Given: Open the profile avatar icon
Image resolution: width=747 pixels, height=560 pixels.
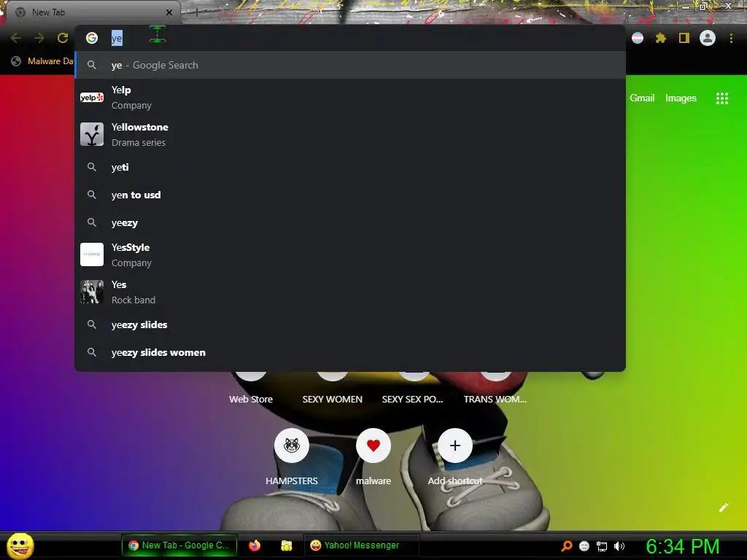Looking at the screenshot, I should click(x=708, y=38).
